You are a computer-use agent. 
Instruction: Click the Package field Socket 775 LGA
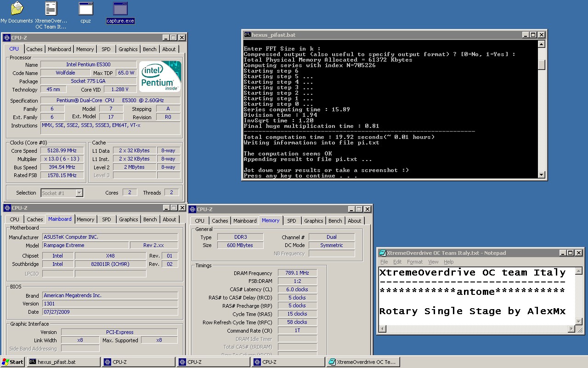click(88, 81)
